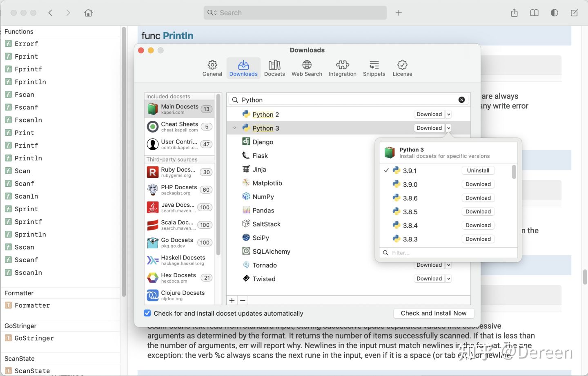Open version dropdown for Twisted
This screenshot has width=588, height=376.
point(448,279)
